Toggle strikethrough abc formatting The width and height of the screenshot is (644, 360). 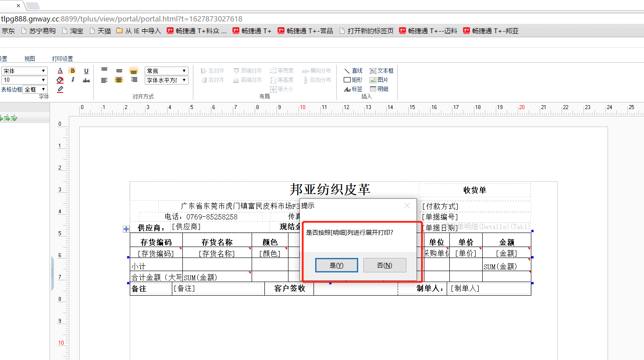tap(86, 80)
